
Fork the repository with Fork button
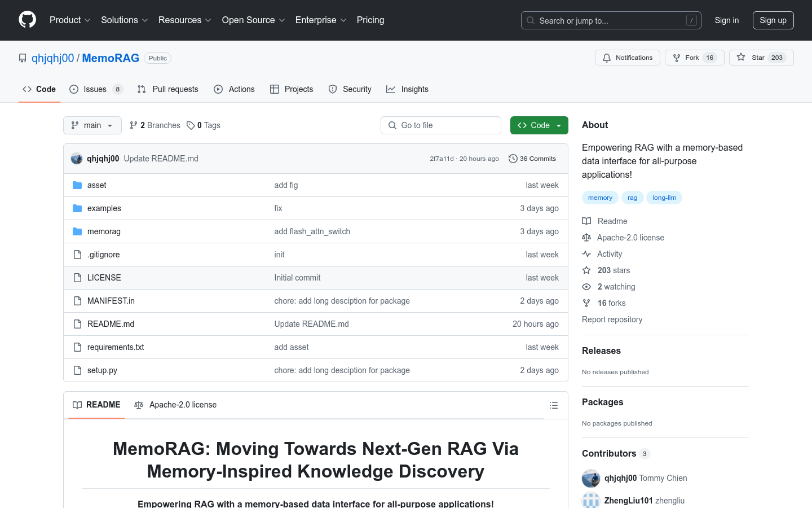point(695,58)
